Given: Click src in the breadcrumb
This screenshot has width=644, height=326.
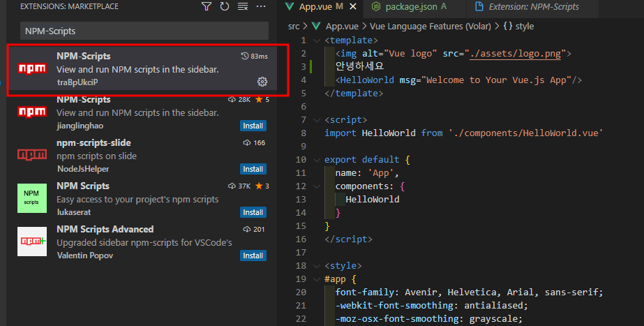Looking at the screenshot, I should [x=294, y=27].
